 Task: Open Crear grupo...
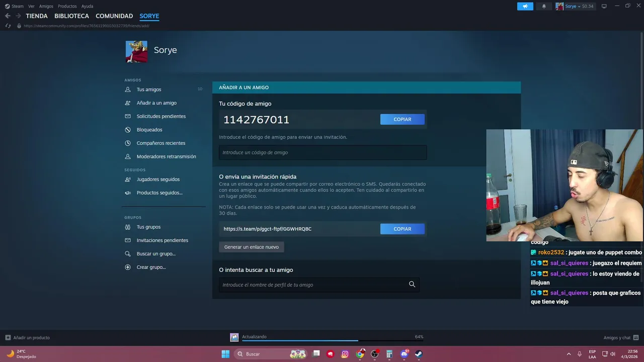pos(151,267)
